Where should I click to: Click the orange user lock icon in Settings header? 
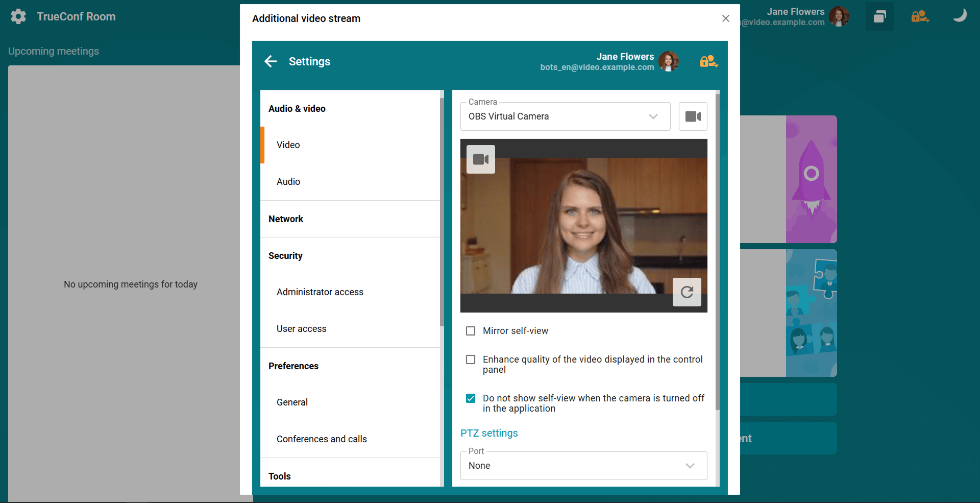click(708, 61)
